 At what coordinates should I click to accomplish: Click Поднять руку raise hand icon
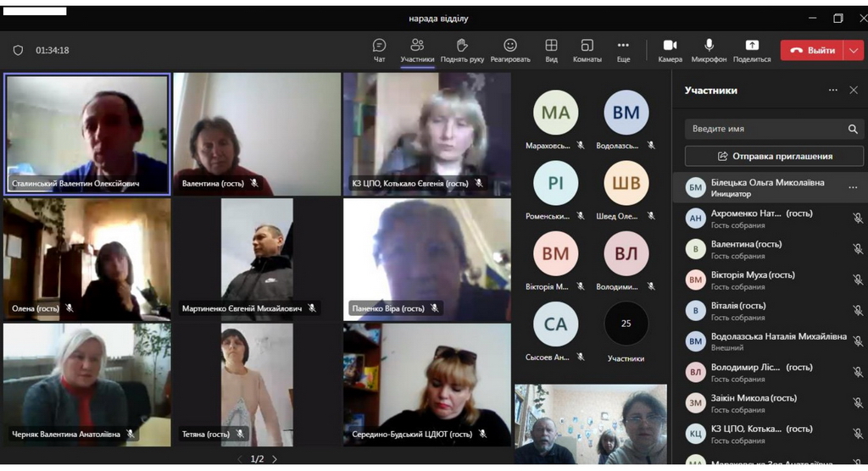tap(462, 50)
